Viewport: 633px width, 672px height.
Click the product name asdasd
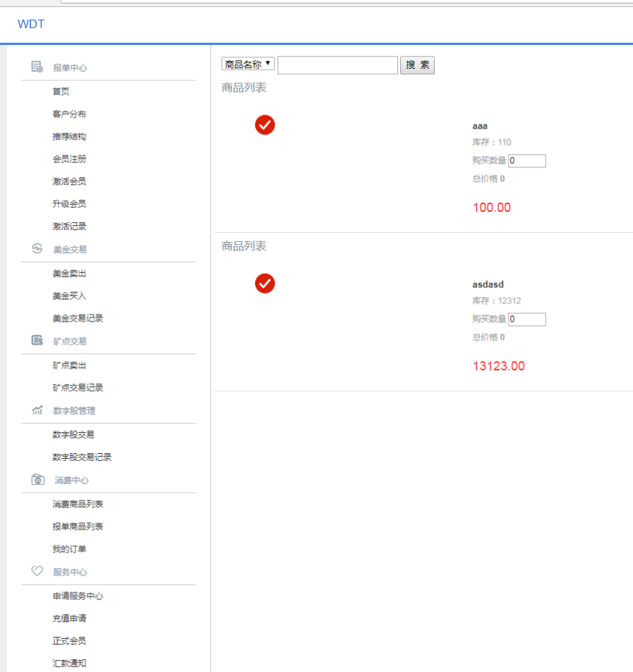488,284
